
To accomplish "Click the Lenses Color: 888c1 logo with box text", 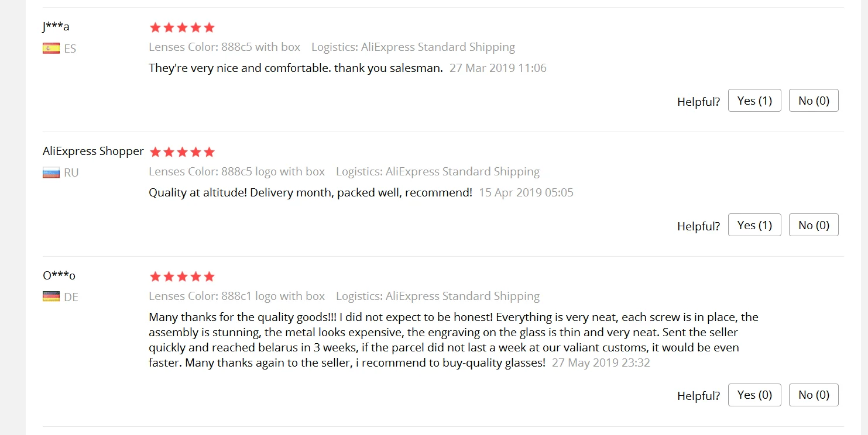I will pyautogui.click(x=236, y=296).
